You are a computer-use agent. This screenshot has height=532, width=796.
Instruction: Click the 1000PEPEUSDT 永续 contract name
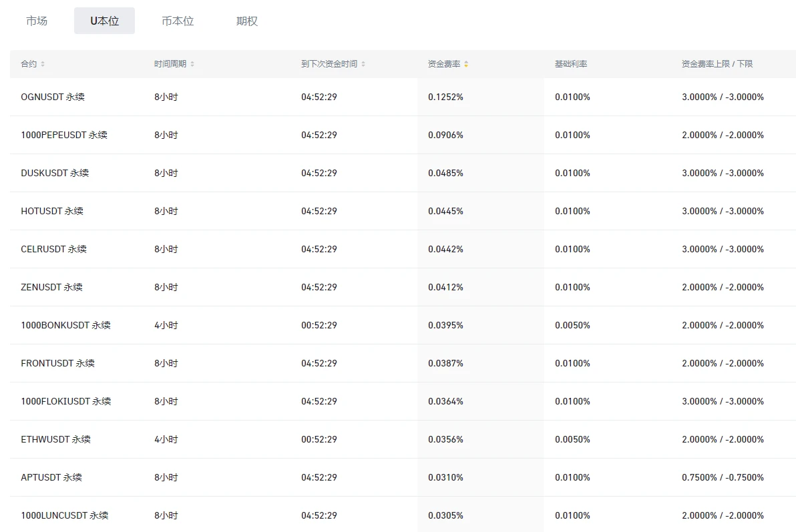point(64,135)
